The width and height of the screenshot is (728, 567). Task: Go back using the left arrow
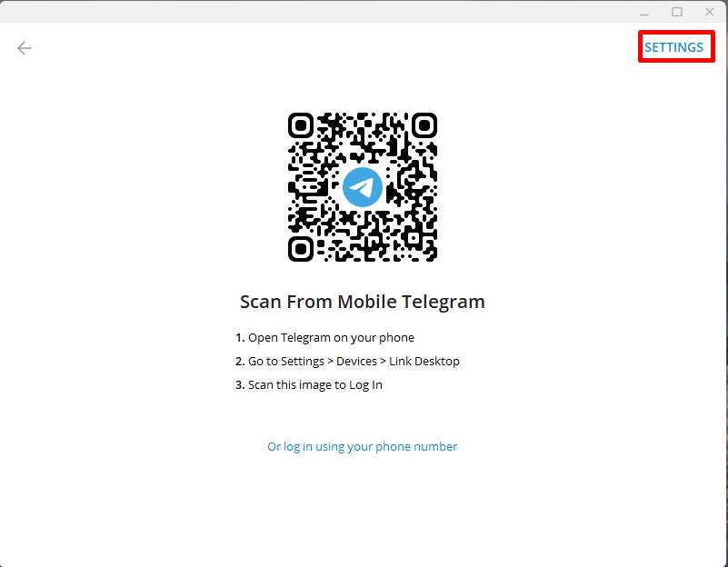point(25,48)
